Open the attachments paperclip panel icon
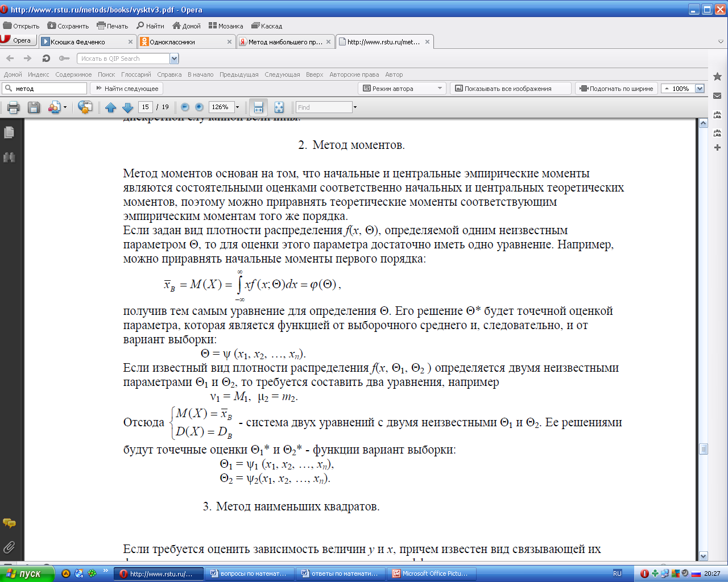728x582 pixels. [x=9, y=547]
